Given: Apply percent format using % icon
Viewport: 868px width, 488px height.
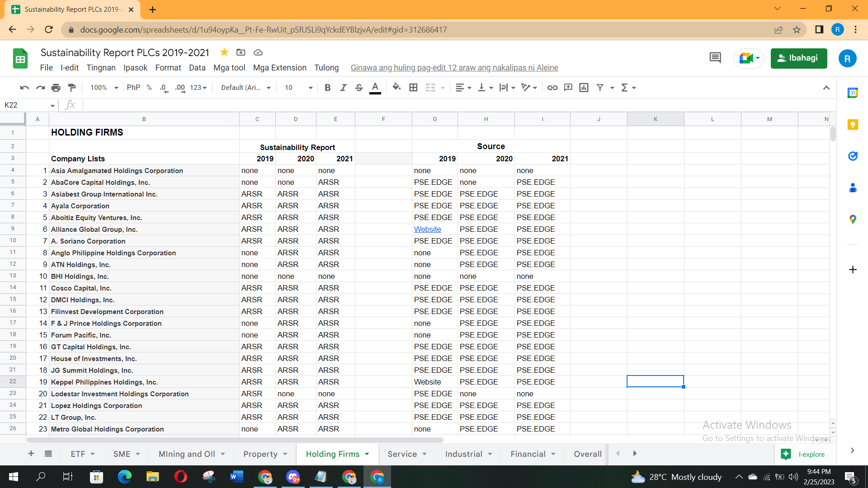Looking at the screenshot, I should 149,88.
